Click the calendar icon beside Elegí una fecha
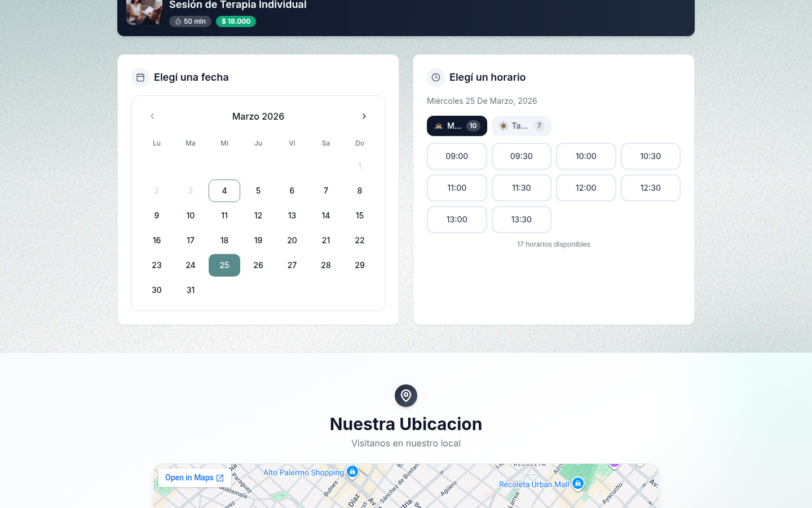 pyautogui.click(x=140, y=77)
